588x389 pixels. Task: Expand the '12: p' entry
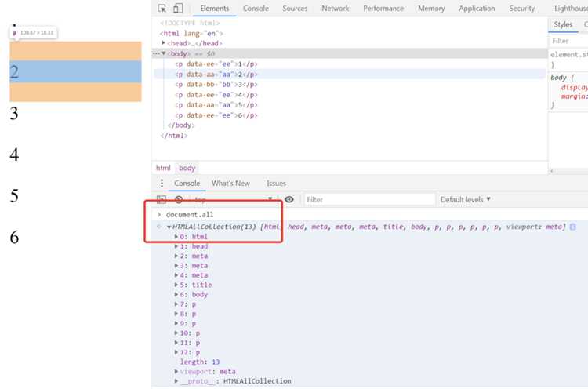(x=176, y=352)
